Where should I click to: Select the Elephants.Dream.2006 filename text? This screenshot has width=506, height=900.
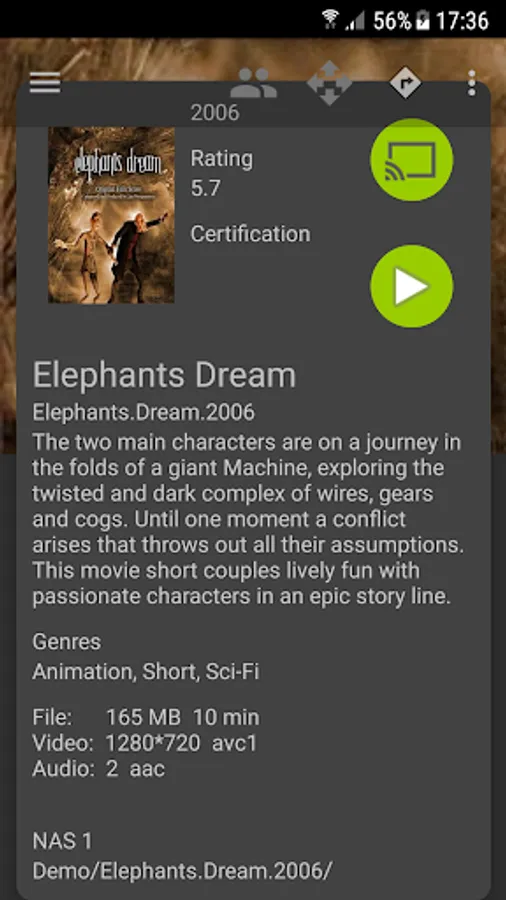[143, 412]
